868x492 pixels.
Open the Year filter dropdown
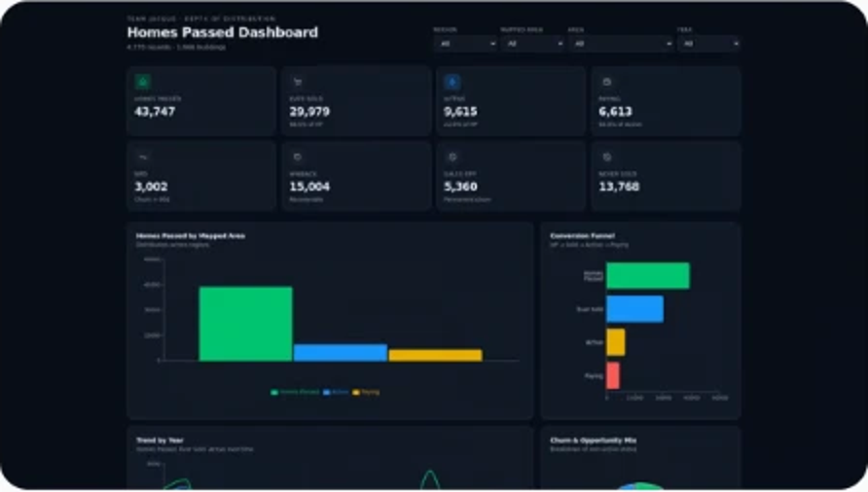(x=708, y=43)
